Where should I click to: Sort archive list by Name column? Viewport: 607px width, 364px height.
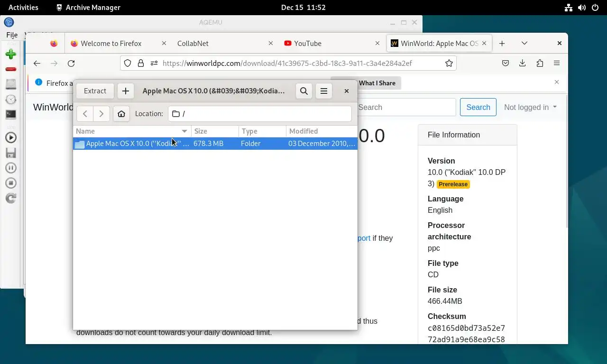pyautogui.click(x=132, y=131)
